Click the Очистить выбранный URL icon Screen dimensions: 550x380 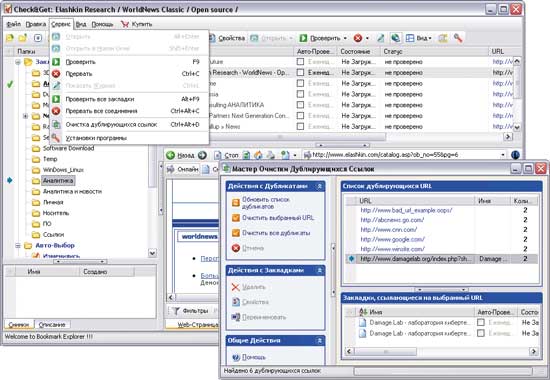pos(236,218)
